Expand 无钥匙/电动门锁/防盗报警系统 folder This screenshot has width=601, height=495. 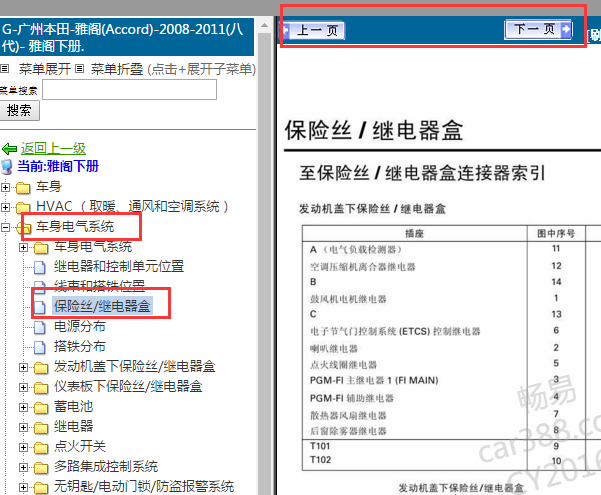tap(23, 487)
